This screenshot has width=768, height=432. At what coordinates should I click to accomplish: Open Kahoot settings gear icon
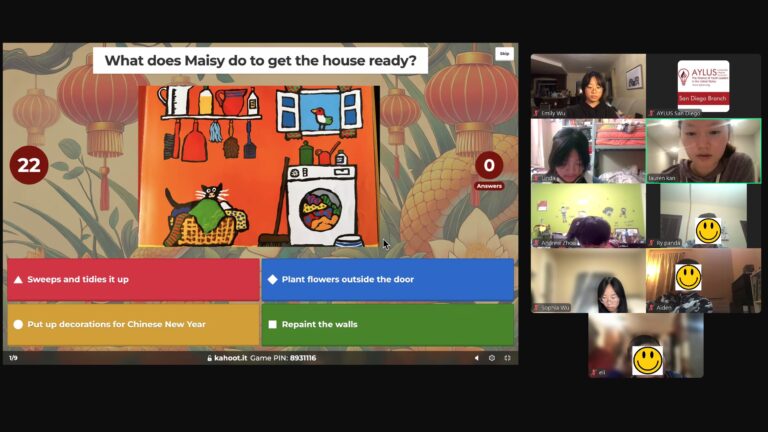point(492,358)
